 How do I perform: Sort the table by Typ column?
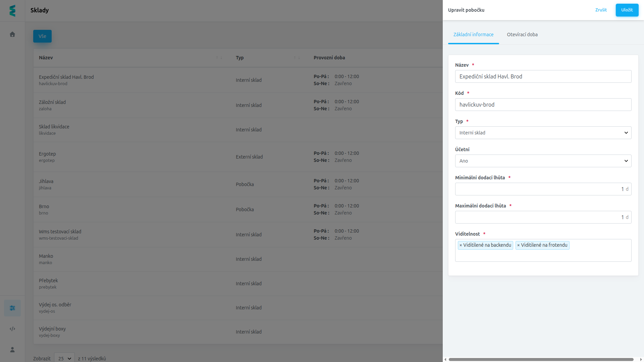[x=297, y=58]
